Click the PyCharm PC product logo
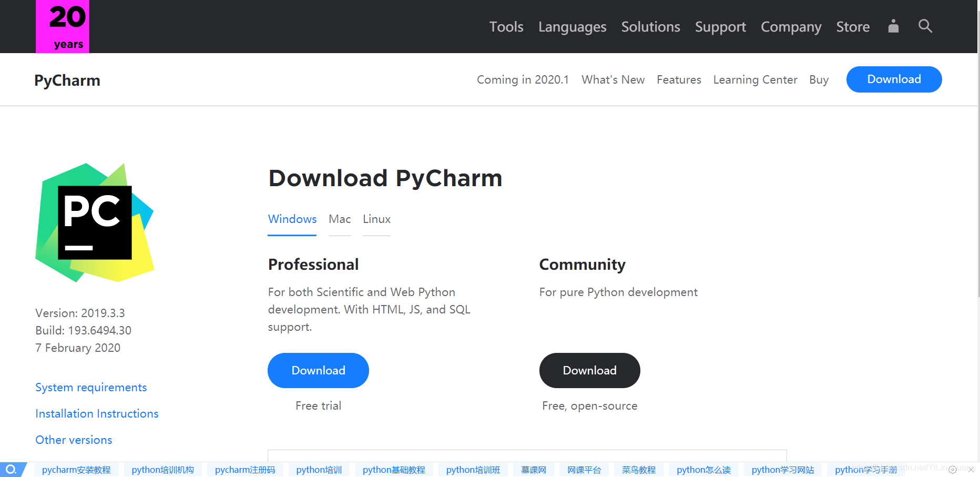The width and height of the screenshot is (980, 477). click(95, 222)
